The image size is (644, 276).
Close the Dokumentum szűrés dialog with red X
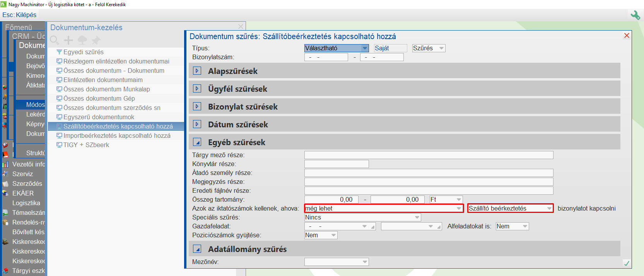point(627,36)
